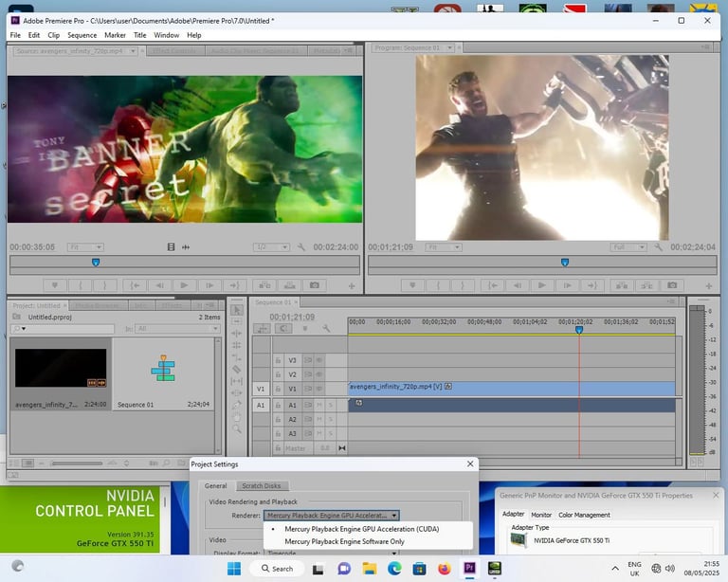Switch to Monitor tab in GTX 550 Ti Properties
Viewport: 728px width, 582px height.
[541, 515]
